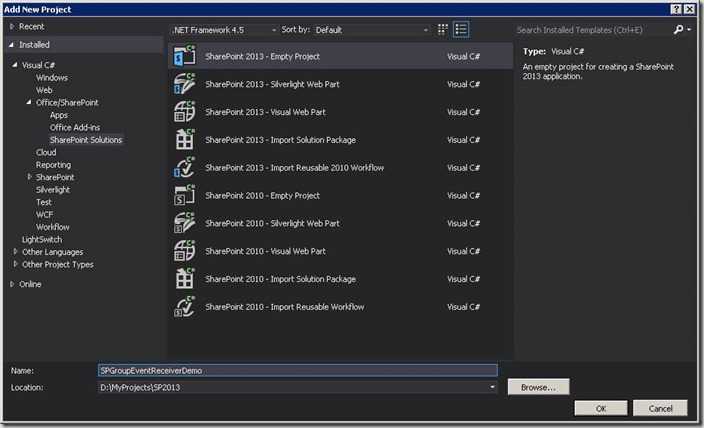Select the Office Add-ins category
The width and height of the screenshot is (704, 428).
point(75,128)
